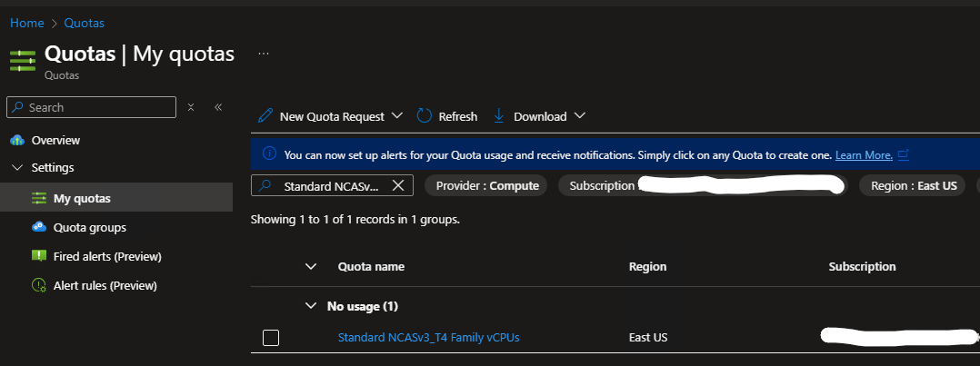Open Fired alerts (Preview)
This screenshot has height=366, width=980.
click(x=107, y=257)
